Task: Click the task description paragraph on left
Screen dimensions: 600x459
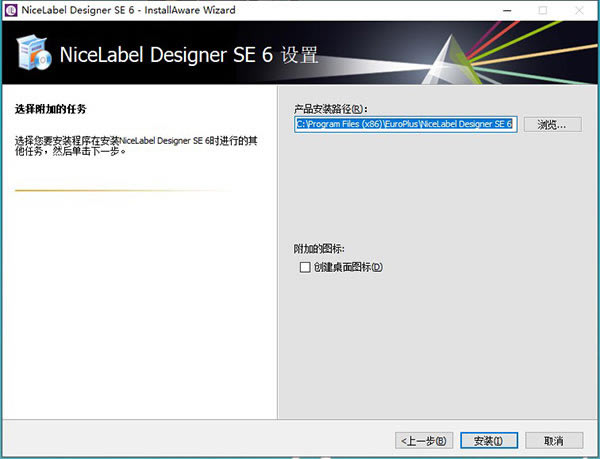Action: [x=135, y=146]
